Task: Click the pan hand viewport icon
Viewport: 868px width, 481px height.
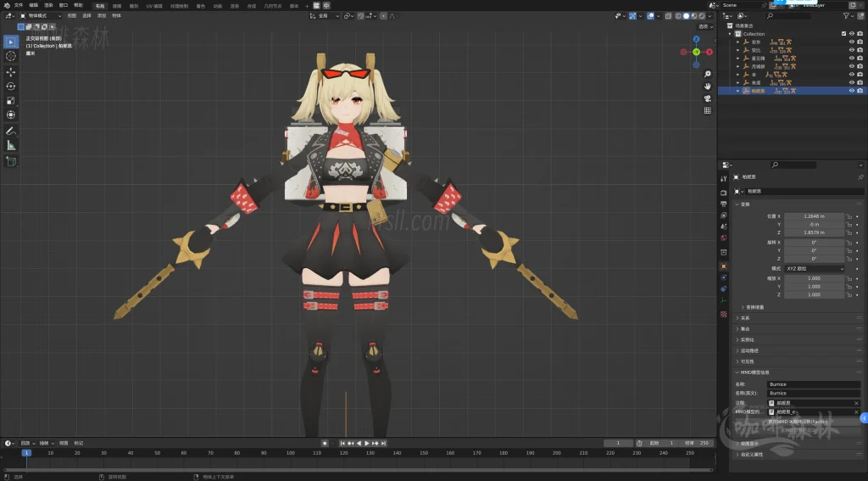Action: pos(708,87)
